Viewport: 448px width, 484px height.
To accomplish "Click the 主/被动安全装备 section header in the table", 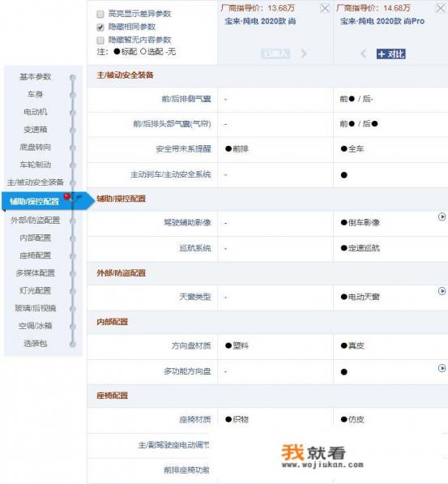I will coord(125,75).
